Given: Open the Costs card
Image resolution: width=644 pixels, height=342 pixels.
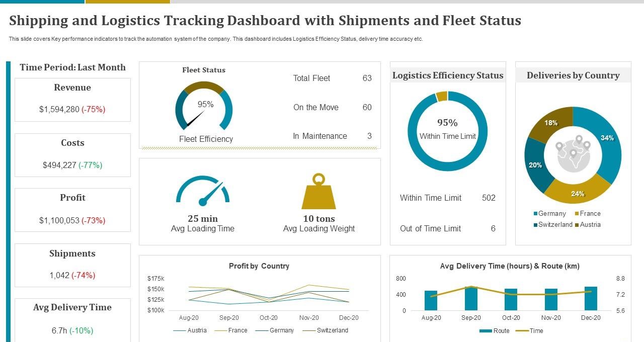Looking at the screenshot, I should (72, 155).
